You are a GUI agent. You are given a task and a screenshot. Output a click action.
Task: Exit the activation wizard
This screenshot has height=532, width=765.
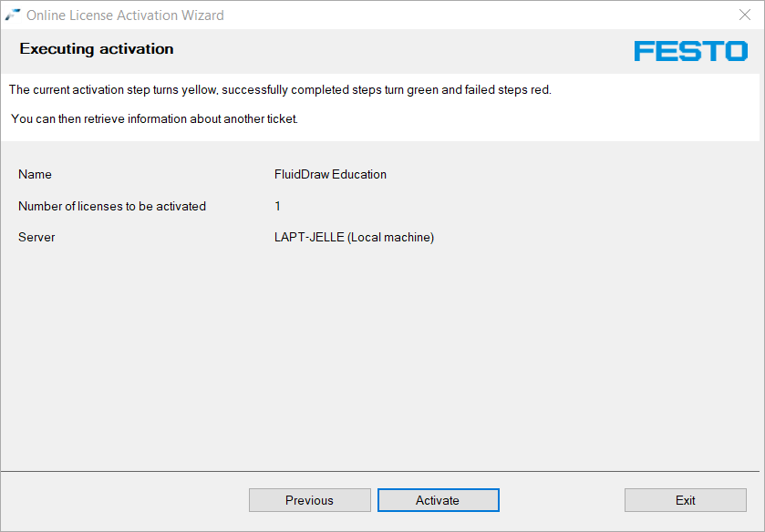click(686, 500)
